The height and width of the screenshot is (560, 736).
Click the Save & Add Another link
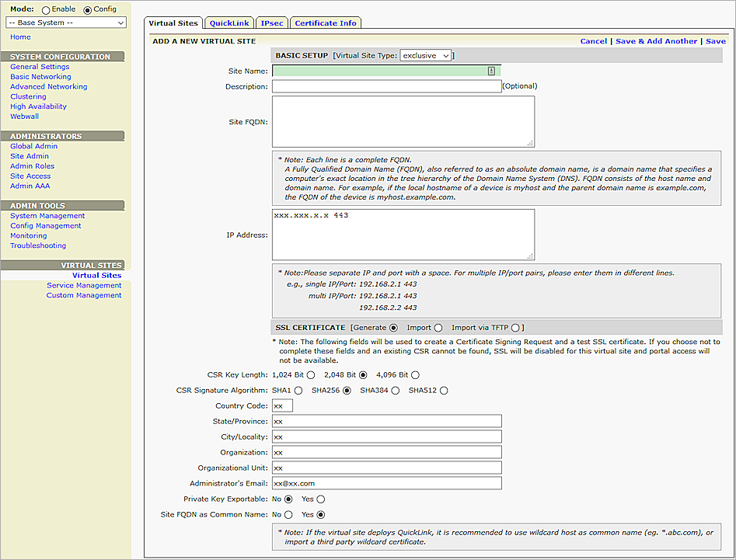656,41
